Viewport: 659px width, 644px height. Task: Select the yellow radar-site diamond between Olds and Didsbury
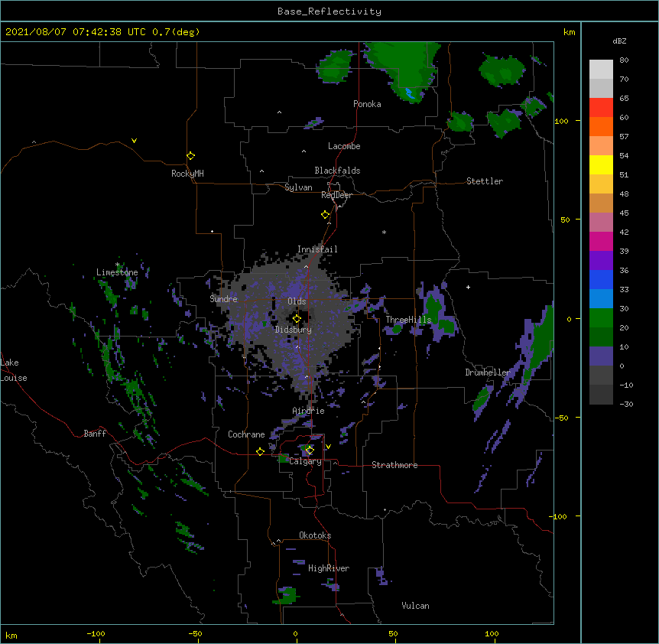297,319
